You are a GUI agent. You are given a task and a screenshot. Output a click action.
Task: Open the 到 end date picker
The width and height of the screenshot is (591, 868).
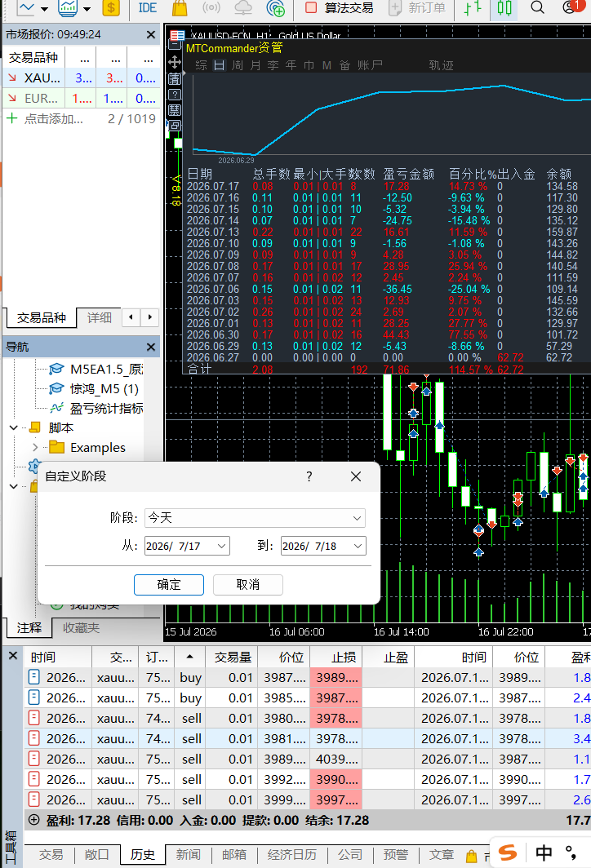(323, 546)
